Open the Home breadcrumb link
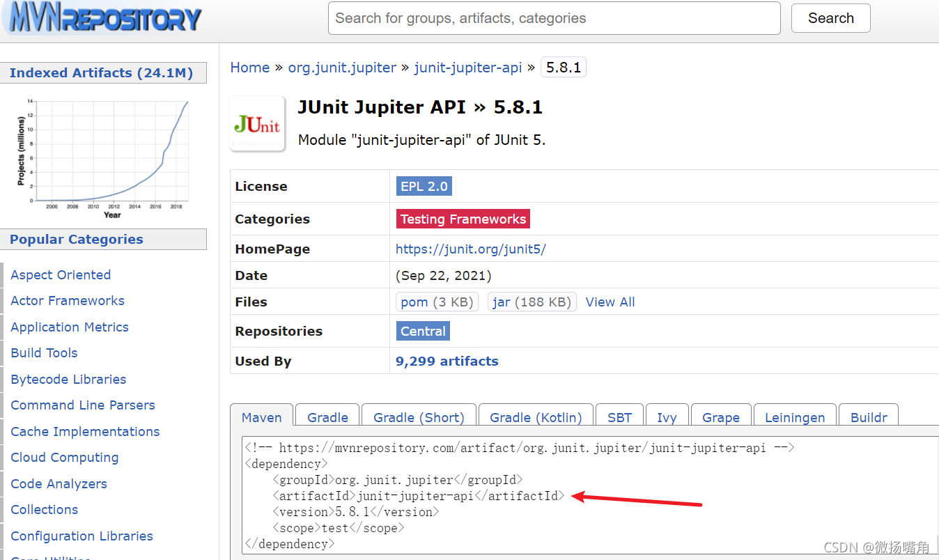 (250, 68)
